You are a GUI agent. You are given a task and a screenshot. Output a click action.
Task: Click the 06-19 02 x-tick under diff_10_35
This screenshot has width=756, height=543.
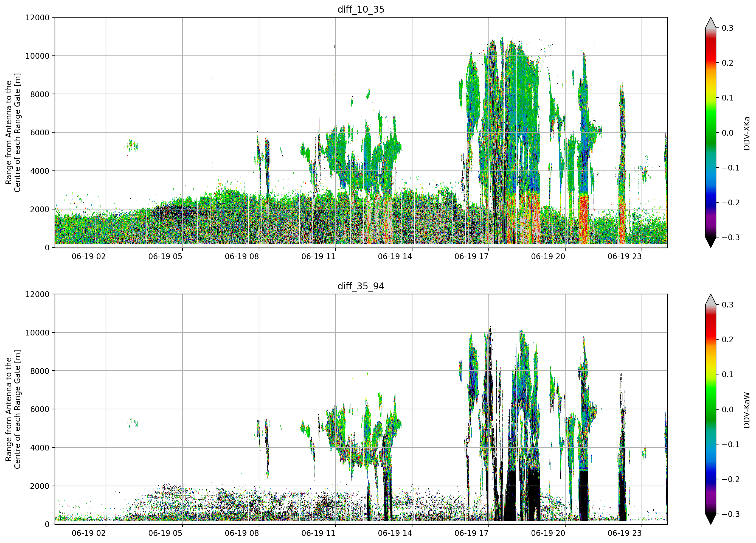(x=89, y=256)
